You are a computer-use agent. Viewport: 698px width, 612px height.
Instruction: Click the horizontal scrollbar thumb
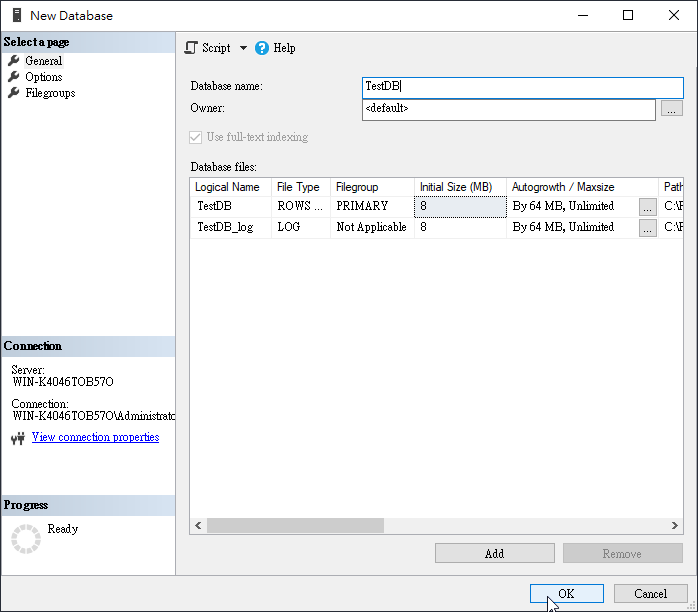[x=295, y=526]
